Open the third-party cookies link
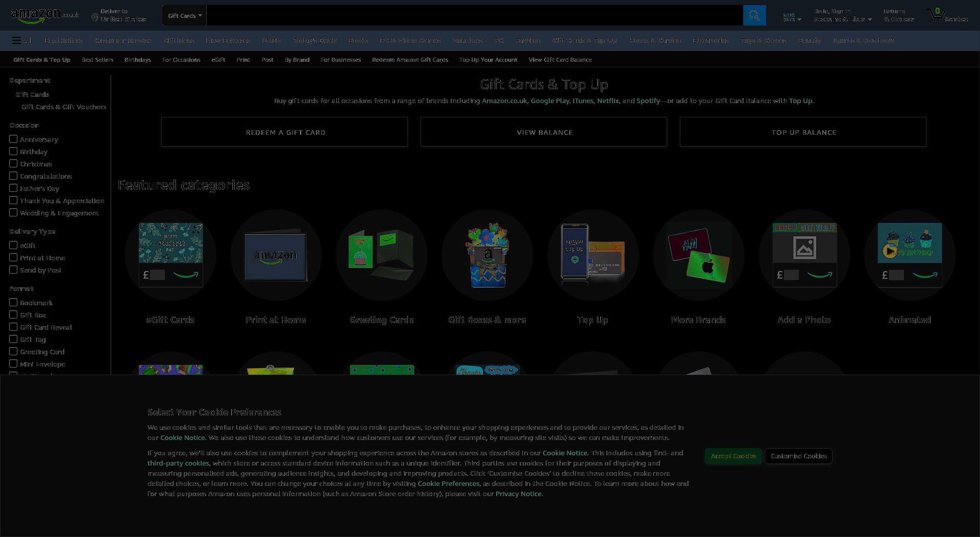The image size is (980, 537). click(x=178, y=463)
